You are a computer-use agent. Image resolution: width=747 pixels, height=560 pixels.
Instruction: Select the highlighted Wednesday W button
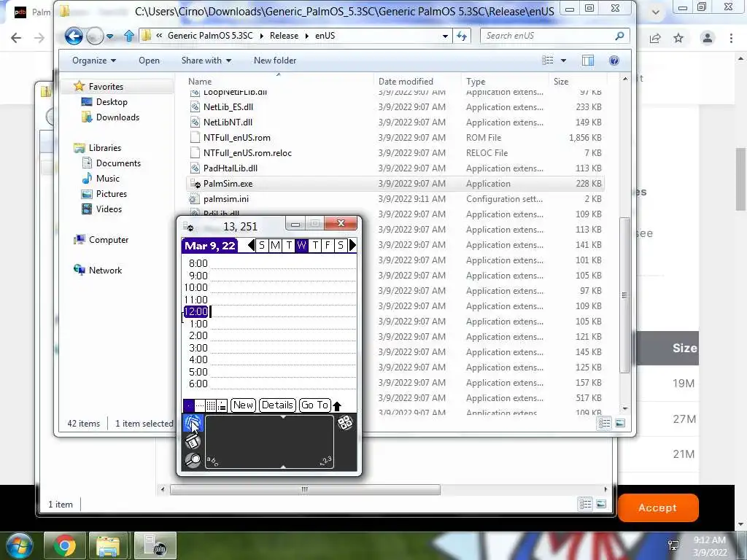[x=301, y=245]
